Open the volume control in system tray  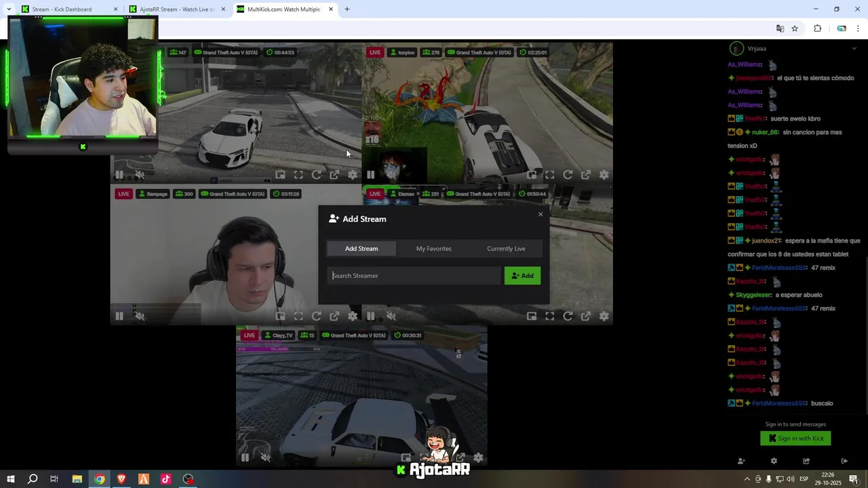(791, 479)
